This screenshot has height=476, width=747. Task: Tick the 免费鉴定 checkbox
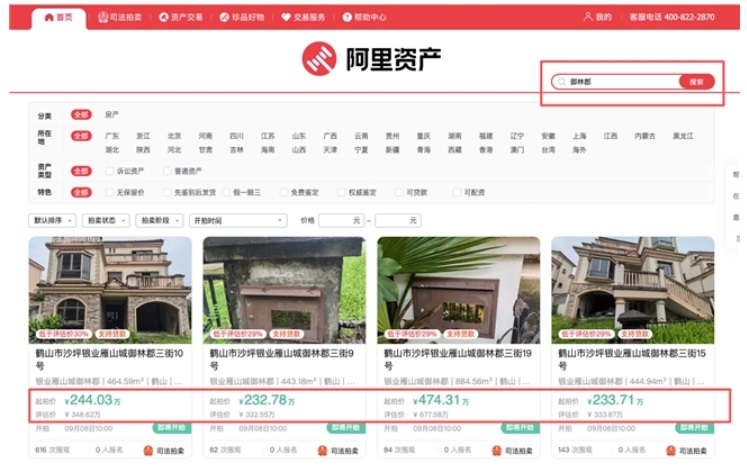(284, 192)
